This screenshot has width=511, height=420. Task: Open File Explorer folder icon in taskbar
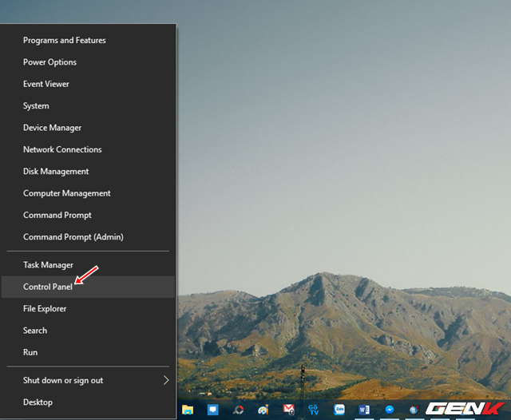point(188,410)
